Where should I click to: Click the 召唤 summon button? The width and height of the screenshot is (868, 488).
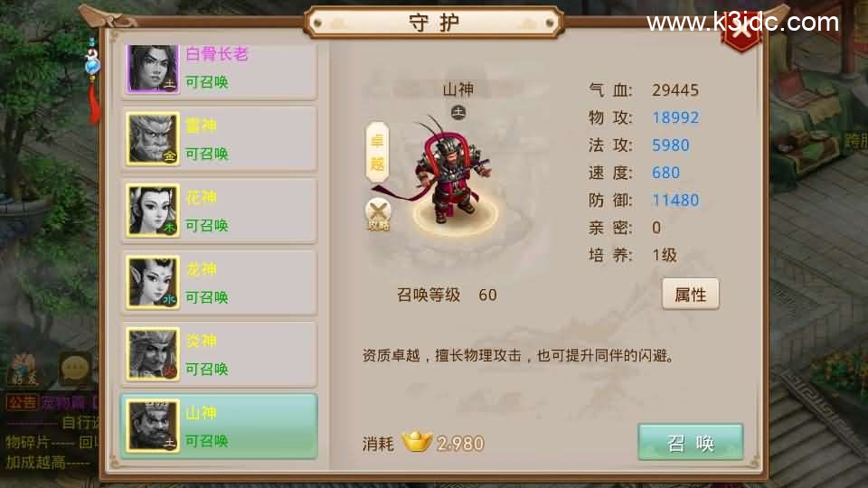pos(690,443)
